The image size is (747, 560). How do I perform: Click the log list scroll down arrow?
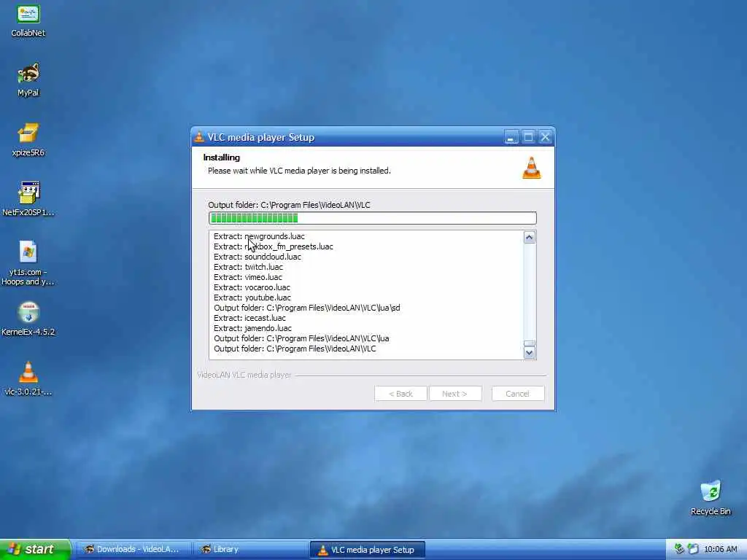[530, 353]
